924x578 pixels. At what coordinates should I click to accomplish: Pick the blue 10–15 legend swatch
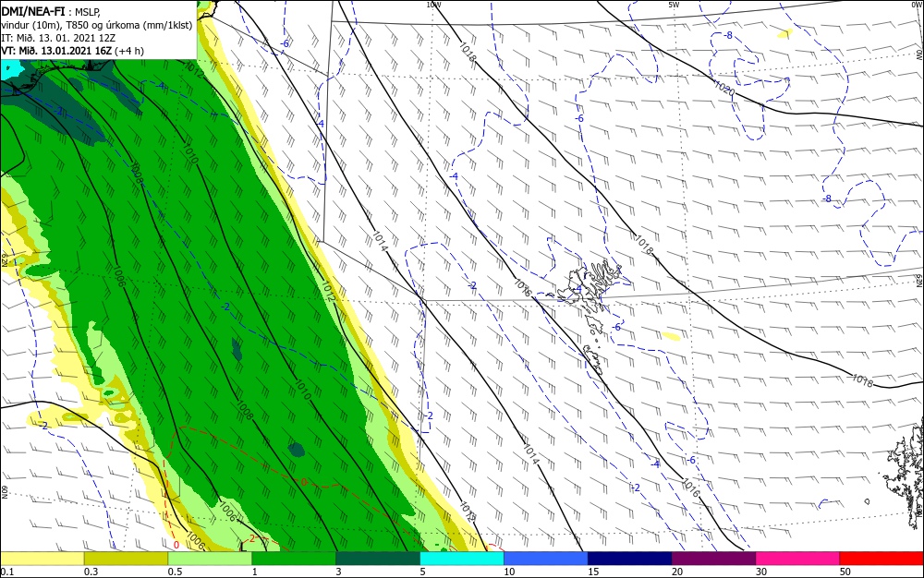click(x=546, y=558)
